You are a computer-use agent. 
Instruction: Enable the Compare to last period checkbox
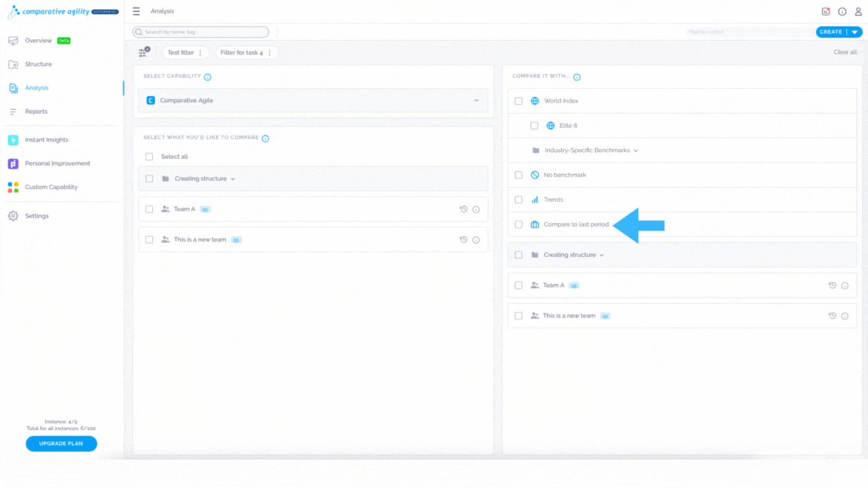(518, 224)
